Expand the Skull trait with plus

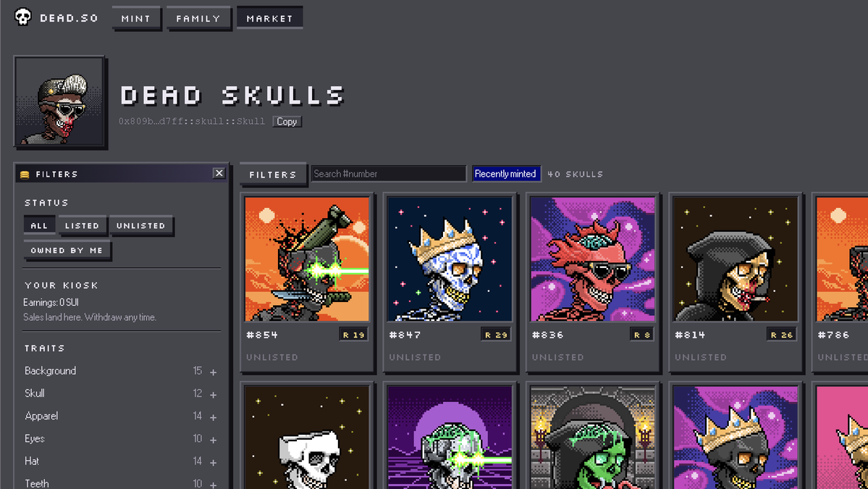213,395
